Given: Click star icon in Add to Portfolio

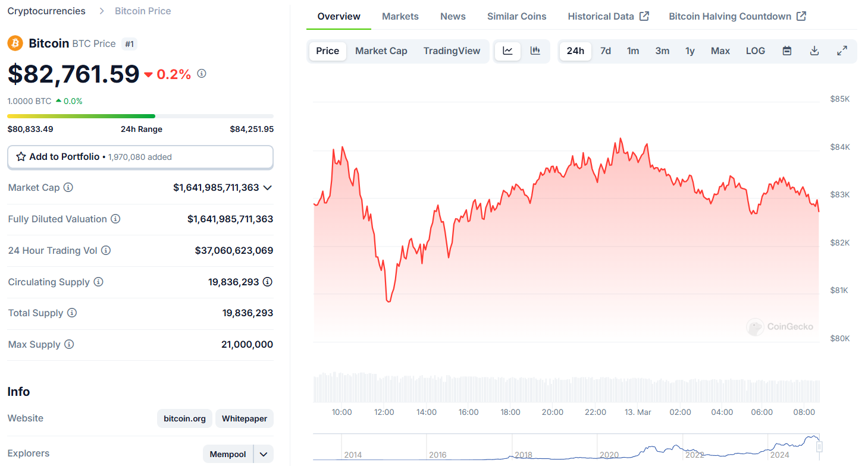Looking at the screenshot, I should click(21, 157).
